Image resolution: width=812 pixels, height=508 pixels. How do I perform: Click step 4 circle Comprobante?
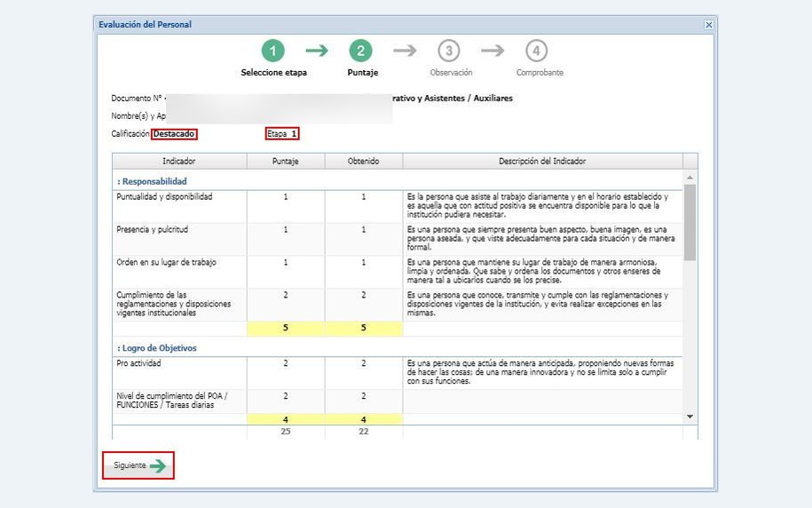(536, 51)
